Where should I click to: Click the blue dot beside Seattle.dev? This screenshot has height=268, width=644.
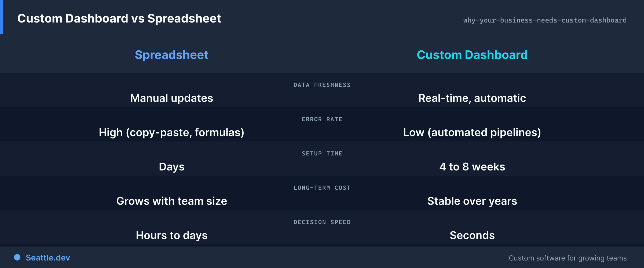(17, 257)
